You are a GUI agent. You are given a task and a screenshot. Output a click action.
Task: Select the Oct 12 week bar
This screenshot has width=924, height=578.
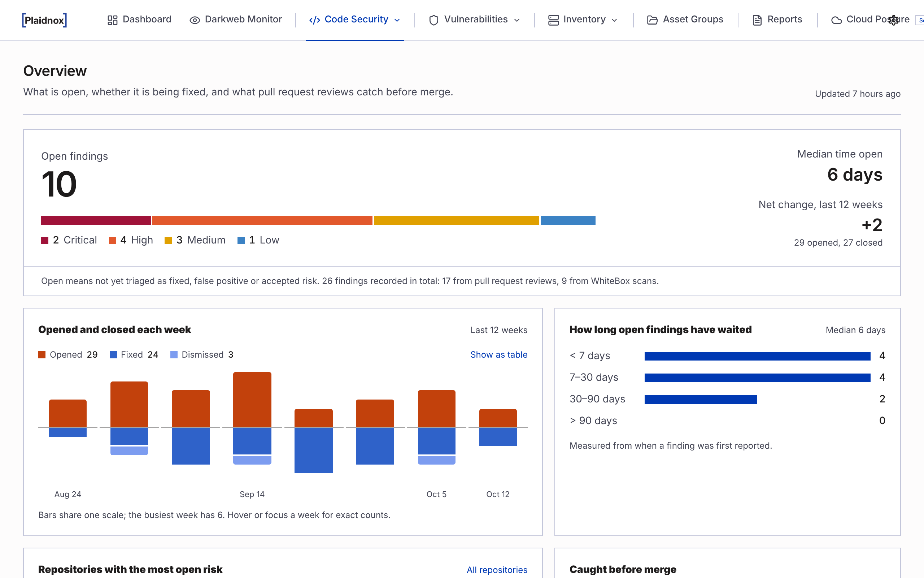click(498, 427)
